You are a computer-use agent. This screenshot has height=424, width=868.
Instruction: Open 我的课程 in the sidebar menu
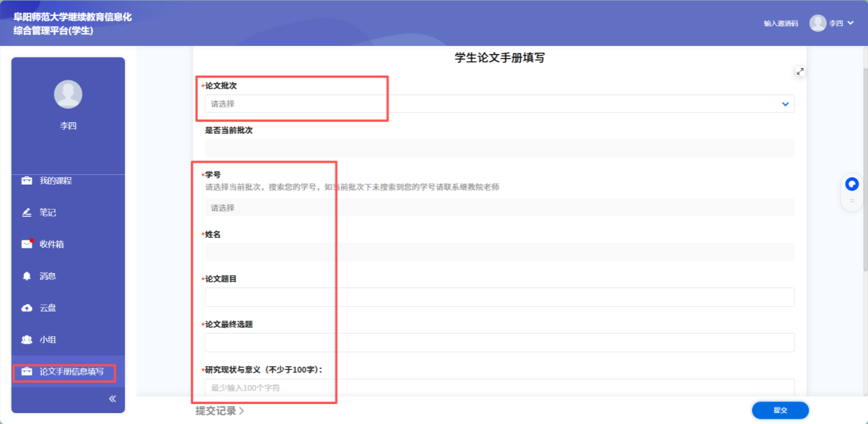56,181
